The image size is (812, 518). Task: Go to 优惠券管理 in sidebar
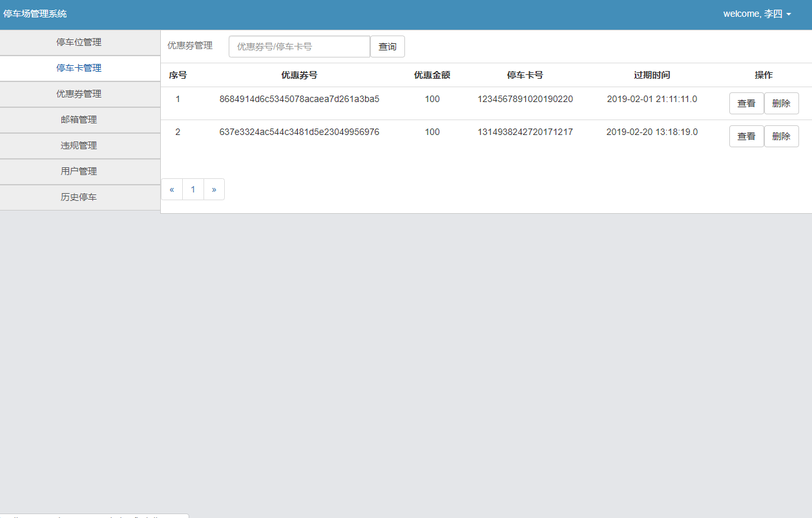79,94
